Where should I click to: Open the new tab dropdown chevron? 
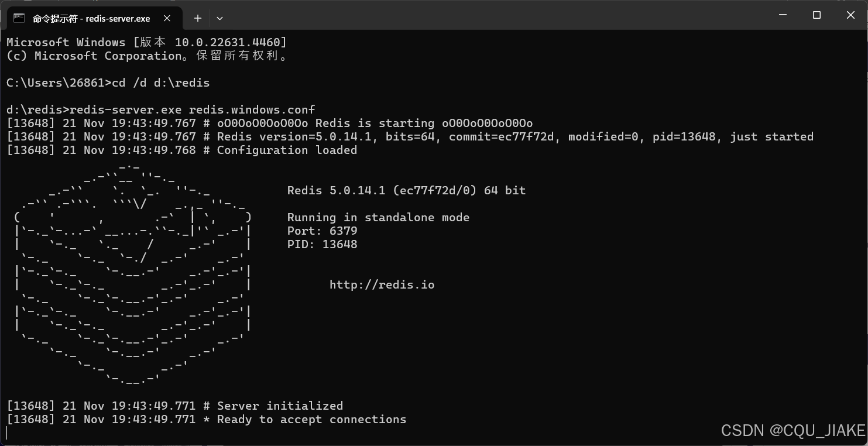click(219, 18)
